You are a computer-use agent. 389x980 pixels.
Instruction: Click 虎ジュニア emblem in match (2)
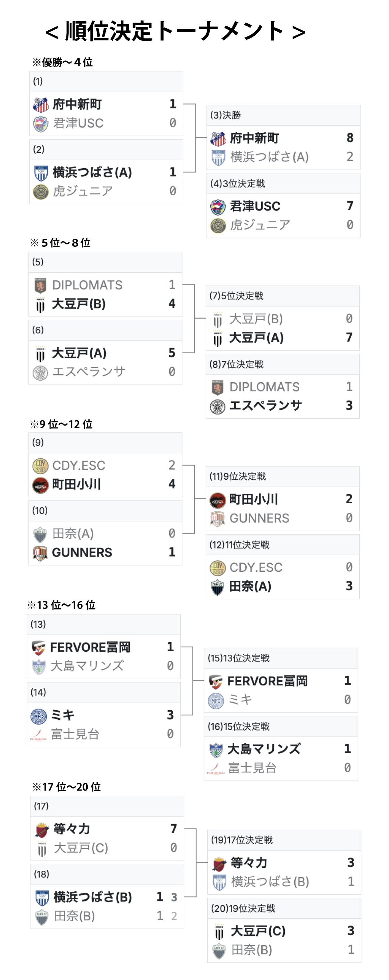(x=41, y=191)
